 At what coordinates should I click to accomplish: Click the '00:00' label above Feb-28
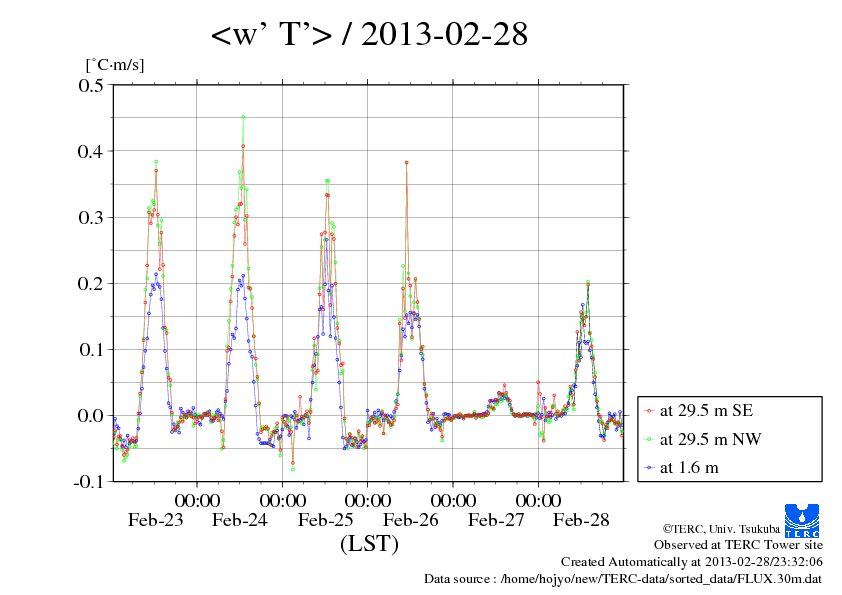pyautogui.click(x=539, y=501)
